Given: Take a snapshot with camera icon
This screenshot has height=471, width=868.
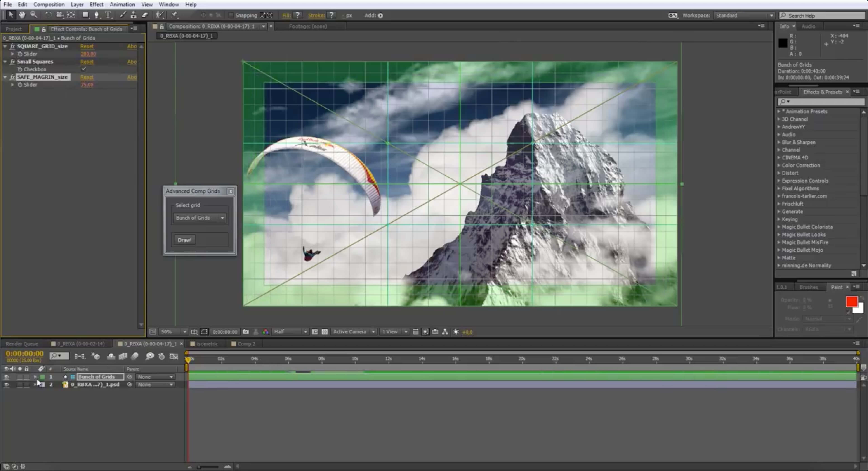Looking at the screenshot, I should click(246, 332).
